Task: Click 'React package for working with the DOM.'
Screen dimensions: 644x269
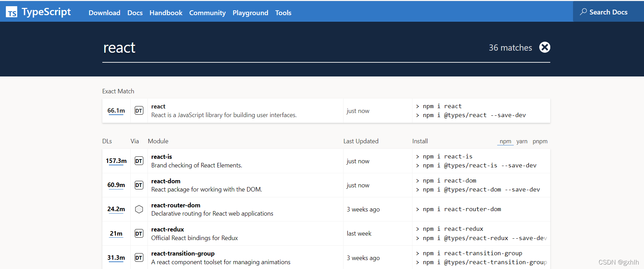Action: [207, 189]
